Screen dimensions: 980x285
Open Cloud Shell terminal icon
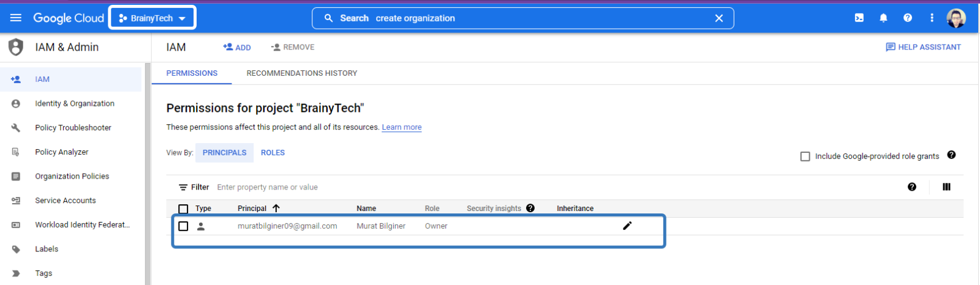click(x=859, y=18)
